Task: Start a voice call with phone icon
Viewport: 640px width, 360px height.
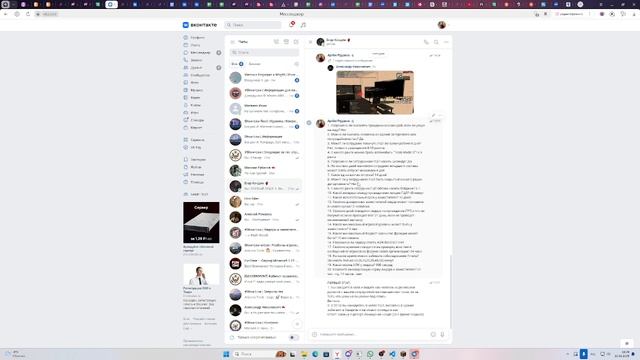Action: [426, 42]
